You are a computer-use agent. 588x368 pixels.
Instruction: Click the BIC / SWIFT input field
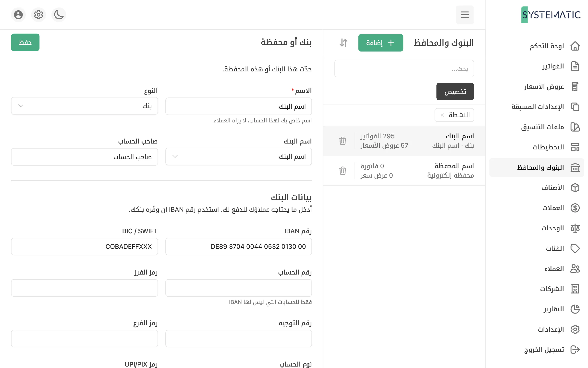tap(85, 247)
